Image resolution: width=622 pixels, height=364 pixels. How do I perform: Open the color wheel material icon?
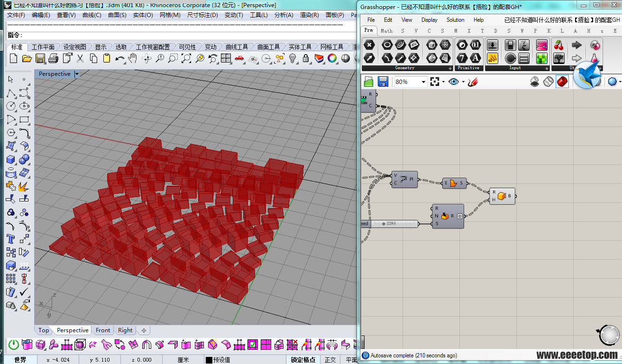pos(332,59)
